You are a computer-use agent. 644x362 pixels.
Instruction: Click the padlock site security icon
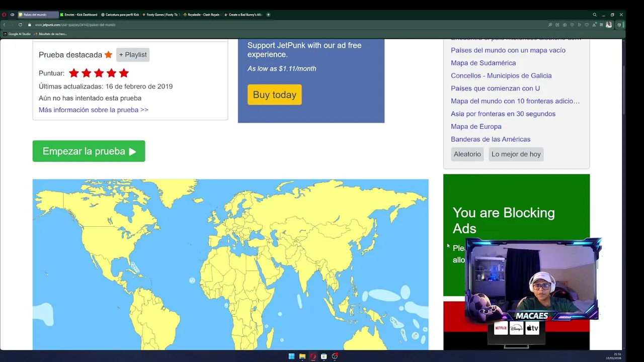(29, 25)
